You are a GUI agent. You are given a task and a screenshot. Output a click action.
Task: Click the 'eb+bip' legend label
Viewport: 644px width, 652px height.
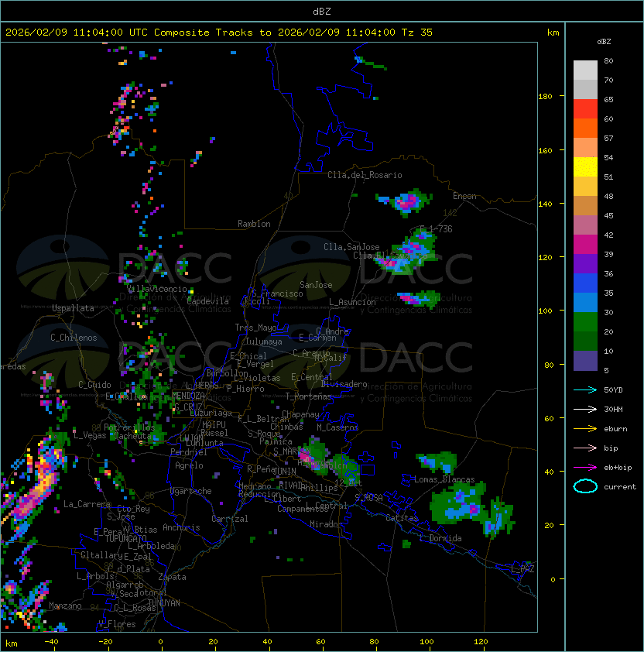(618, 468)
